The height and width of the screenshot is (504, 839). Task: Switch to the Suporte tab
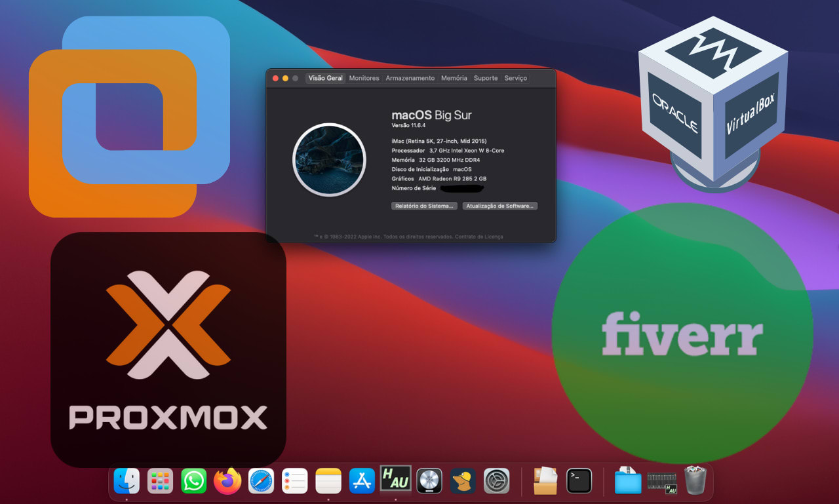pos(486,77)
